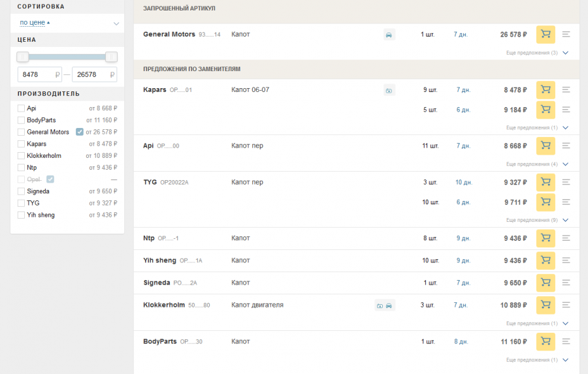This screenshot has height=374, width=588.
Task: Open details menu for BodyParts row
Action: 566,341
